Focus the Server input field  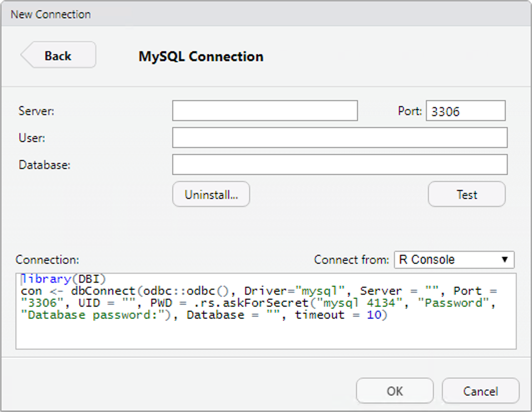[x=265, y=111]
